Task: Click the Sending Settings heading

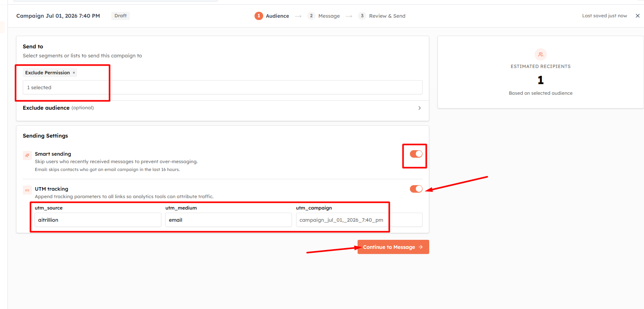Action: pos(45,136)
